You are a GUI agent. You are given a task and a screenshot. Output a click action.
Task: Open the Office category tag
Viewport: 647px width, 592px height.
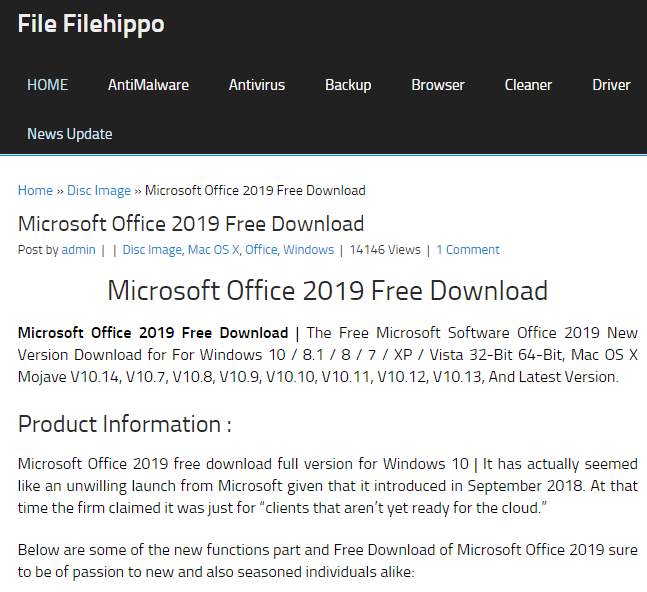[261, 250]
